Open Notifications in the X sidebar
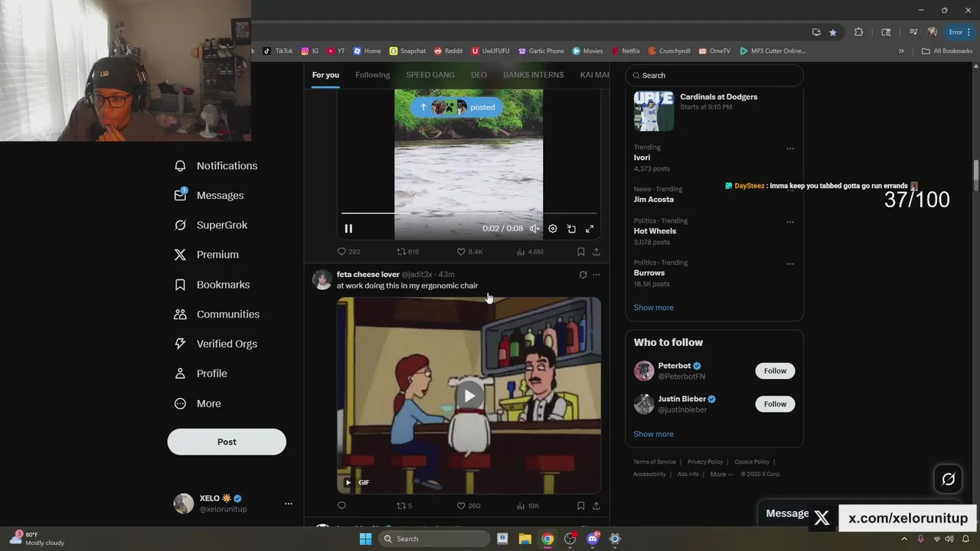980x551 pixels. pyautogui.click(x=215, y=165)
